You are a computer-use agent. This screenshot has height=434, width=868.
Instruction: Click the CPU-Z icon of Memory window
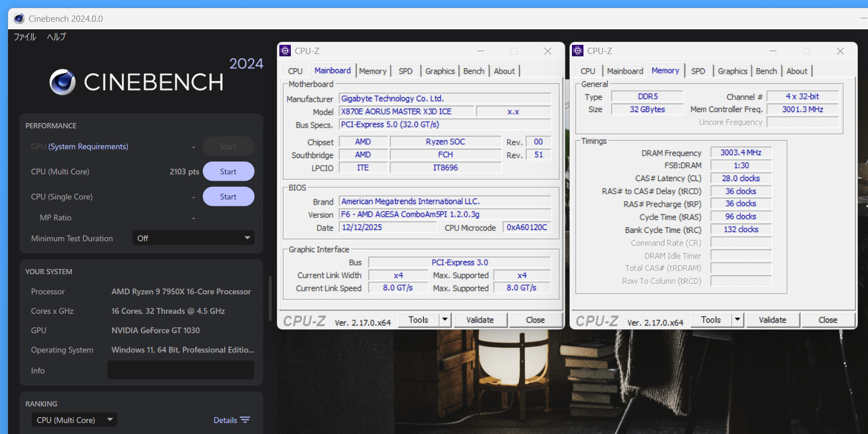(578, 51)
